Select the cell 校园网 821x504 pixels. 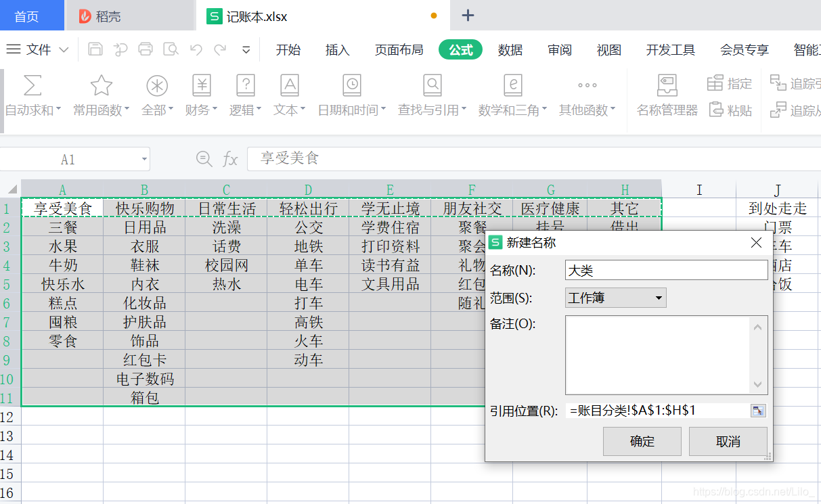pyautogui.click(x=226, y=265)
